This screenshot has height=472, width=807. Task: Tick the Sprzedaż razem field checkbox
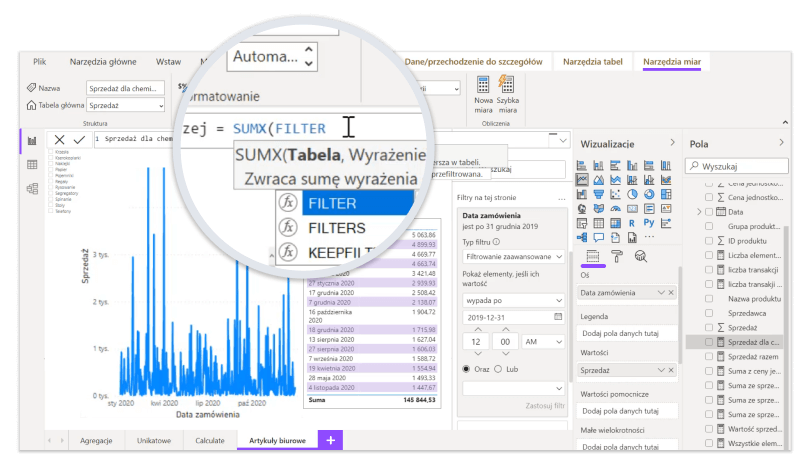[x=709, y=356]
